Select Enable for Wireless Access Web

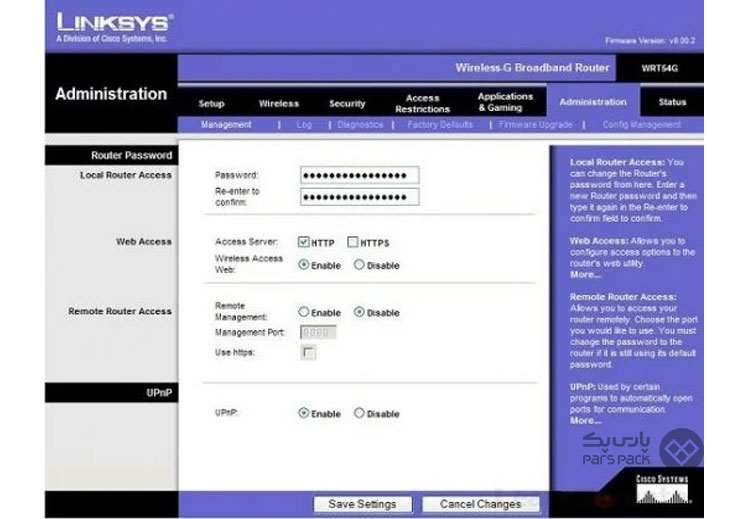click(x=303, y=265)
